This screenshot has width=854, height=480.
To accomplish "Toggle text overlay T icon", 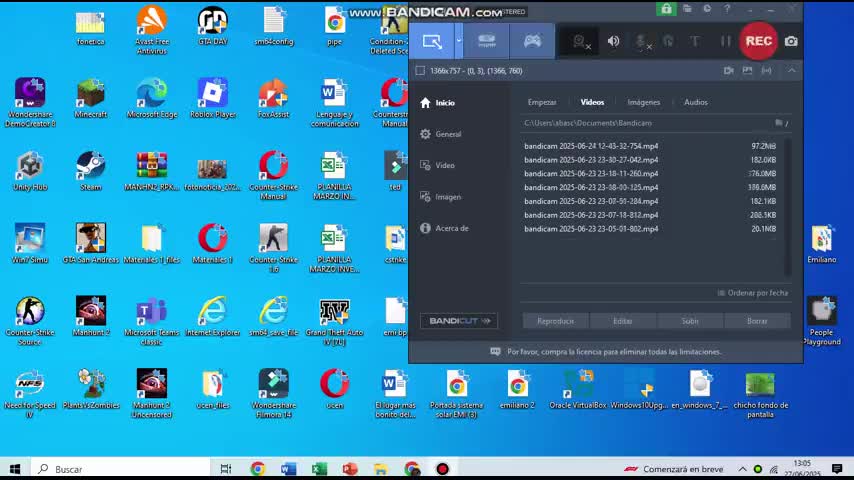I will click(695, 41).
